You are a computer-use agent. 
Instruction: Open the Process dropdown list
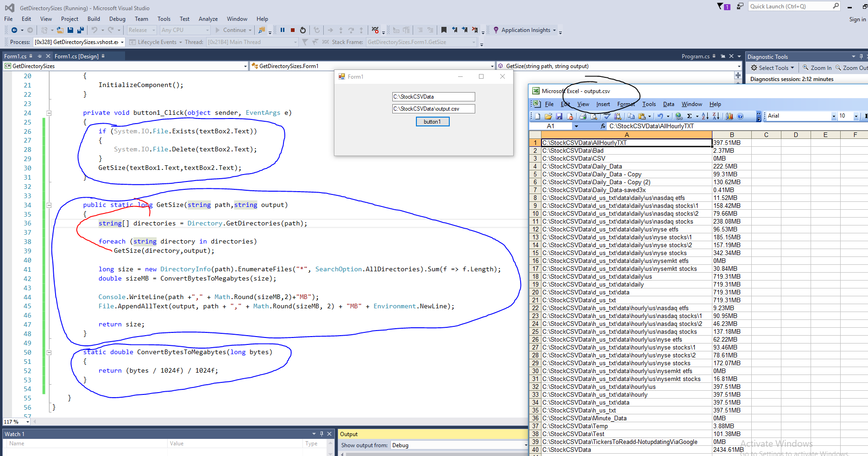122,42
